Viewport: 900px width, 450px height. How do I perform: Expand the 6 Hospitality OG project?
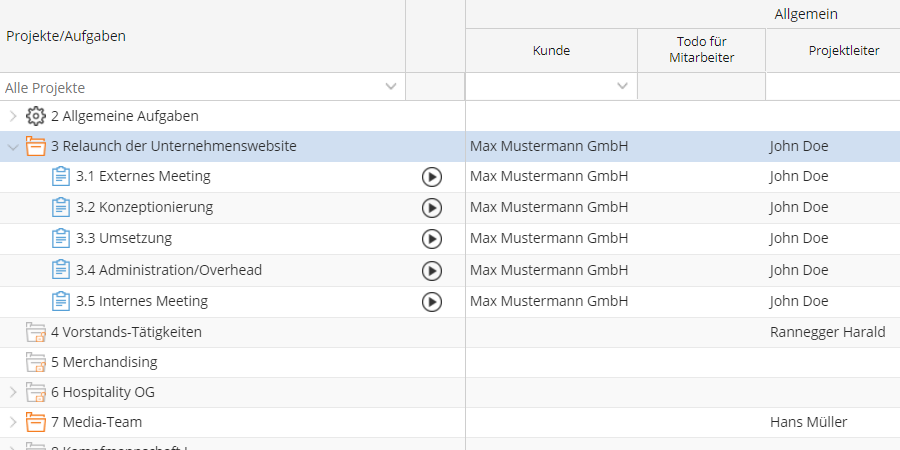pyautogui.click(x=13, y=393)
